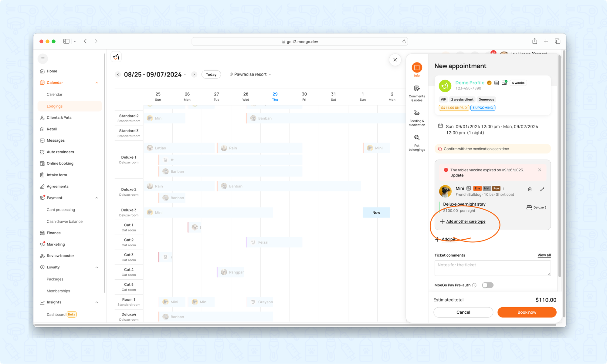Toggle the MoeGo Pay Pre-auth switch
Viewport: 607px width, 364px height.
point(487,285)
